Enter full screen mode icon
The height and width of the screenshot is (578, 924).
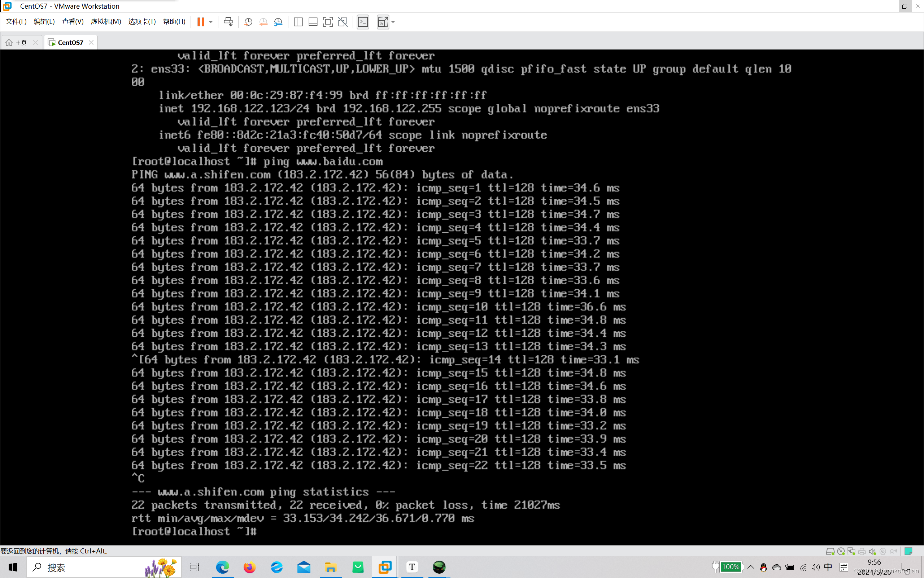328,22
